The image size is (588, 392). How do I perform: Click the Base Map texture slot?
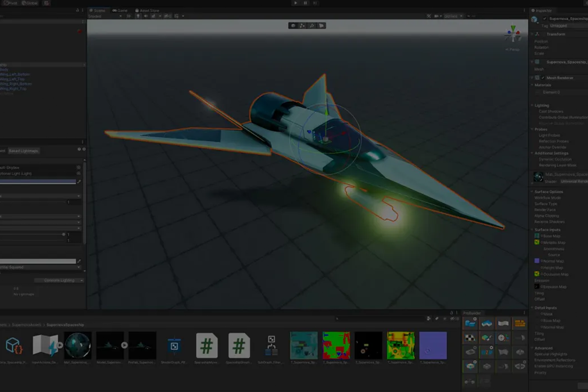537,236
